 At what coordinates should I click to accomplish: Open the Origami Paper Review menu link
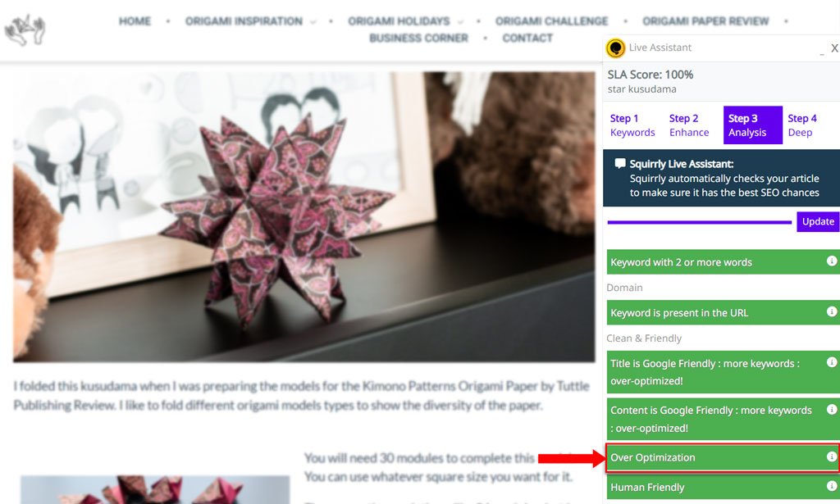coord(705,21)
